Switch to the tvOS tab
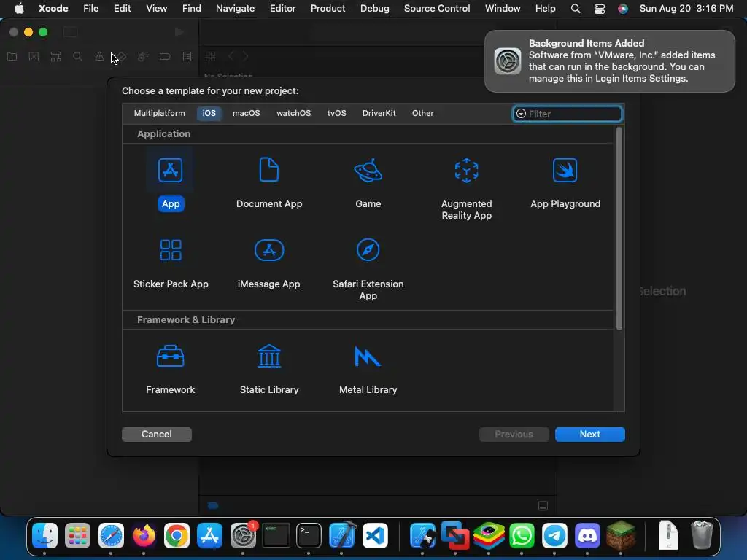 click(336, 113)
